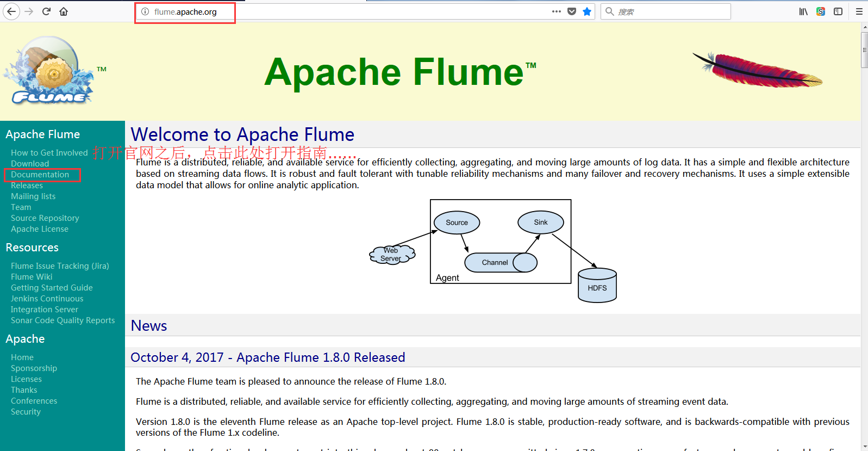868x451 pixels.
Task: Open the How to Get Involved link
Action: click(49, 153)
